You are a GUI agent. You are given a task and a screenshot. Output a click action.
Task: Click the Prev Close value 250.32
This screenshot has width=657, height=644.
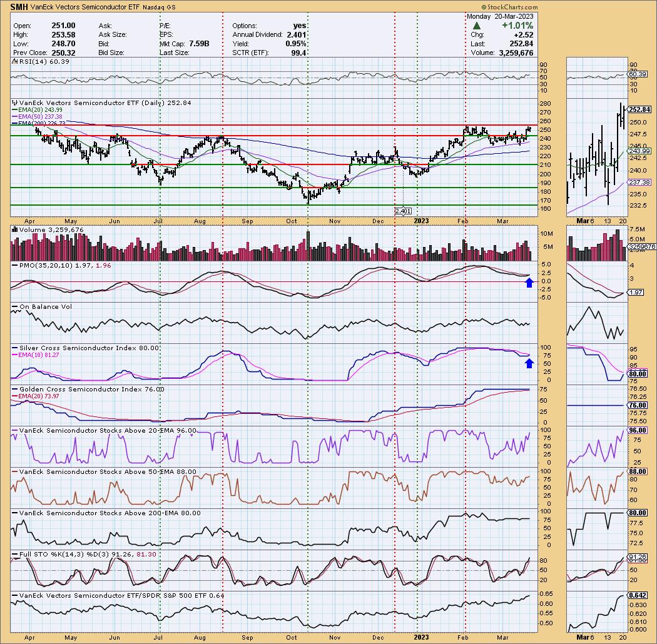63,53
